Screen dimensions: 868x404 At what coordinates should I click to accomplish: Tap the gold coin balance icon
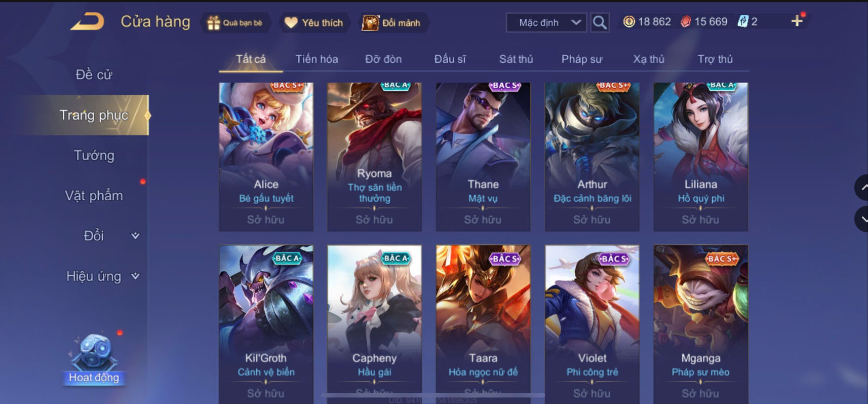(629, 22)
